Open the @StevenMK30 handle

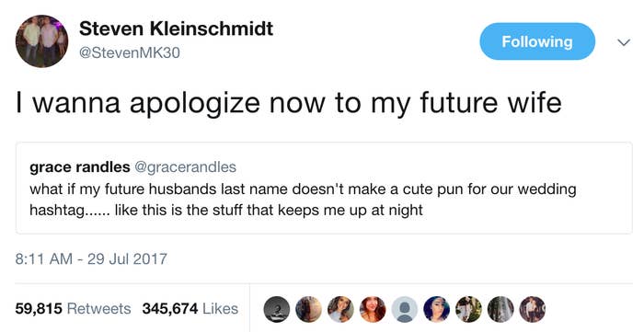pyautogui.click(x=129, y=53)
